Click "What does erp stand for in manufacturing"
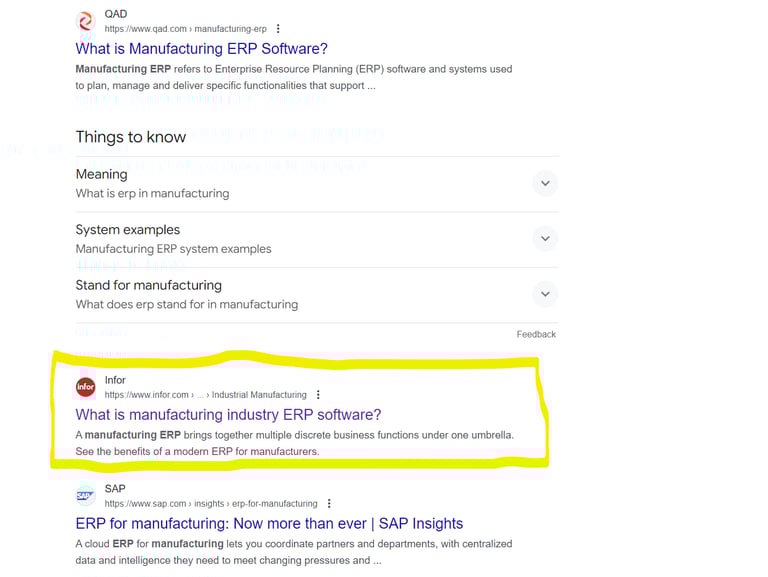The height and width of the screenshot is (577, 768). click(186, 304)
